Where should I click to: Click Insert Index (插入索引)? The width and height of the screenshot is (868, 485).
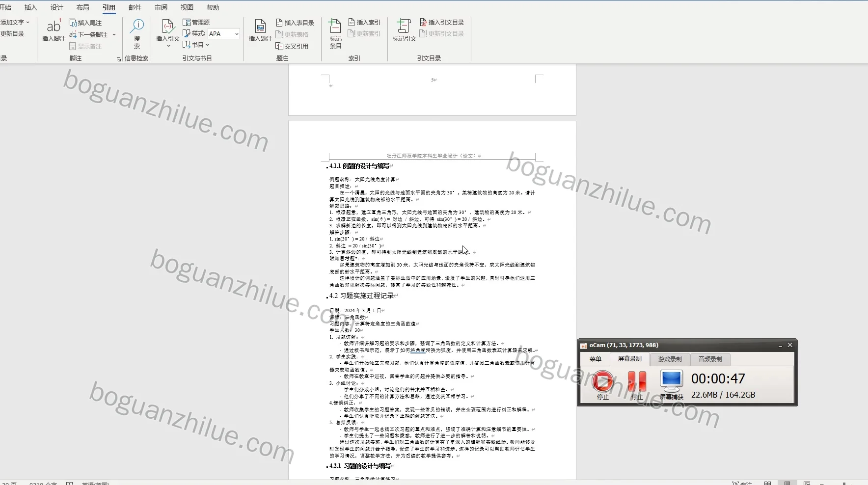click(x=364, y=22)
